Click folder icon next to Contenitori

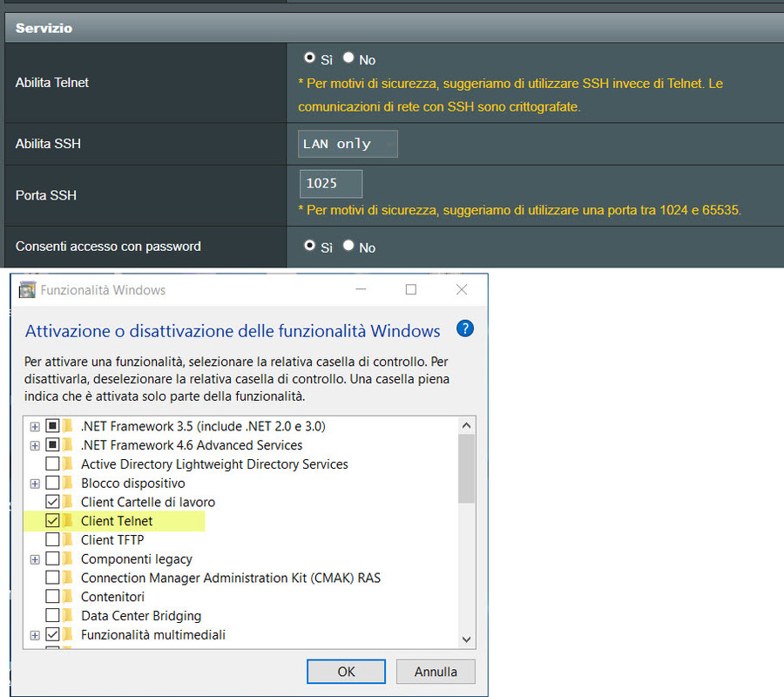(x=68, y=596)
